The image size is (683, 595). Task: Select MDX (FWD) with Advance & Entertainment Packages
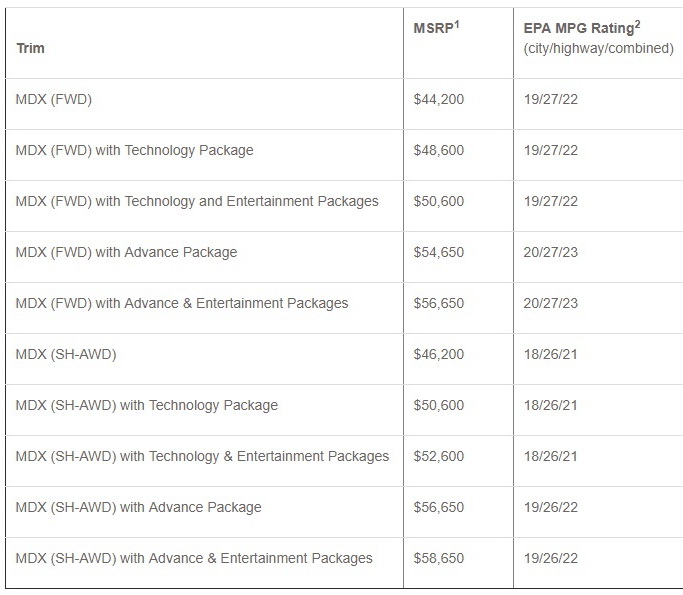pyautogui.click(x=182, y=303)
